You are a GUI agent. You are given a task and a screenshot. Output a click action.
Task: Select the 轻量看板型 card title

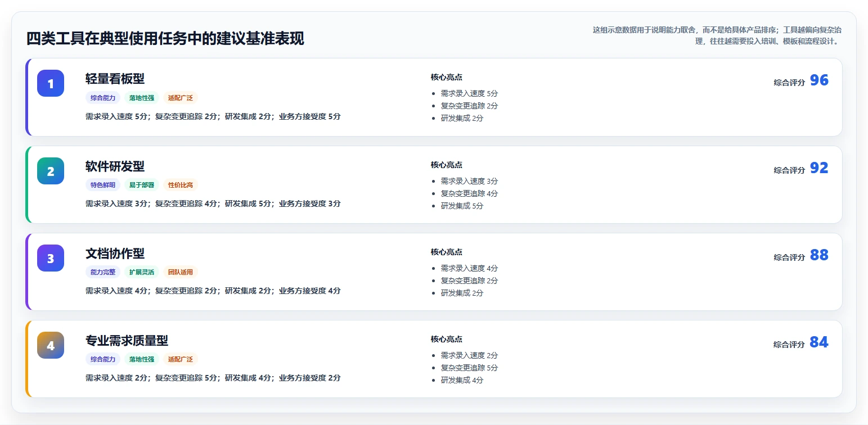coord(115,79)
